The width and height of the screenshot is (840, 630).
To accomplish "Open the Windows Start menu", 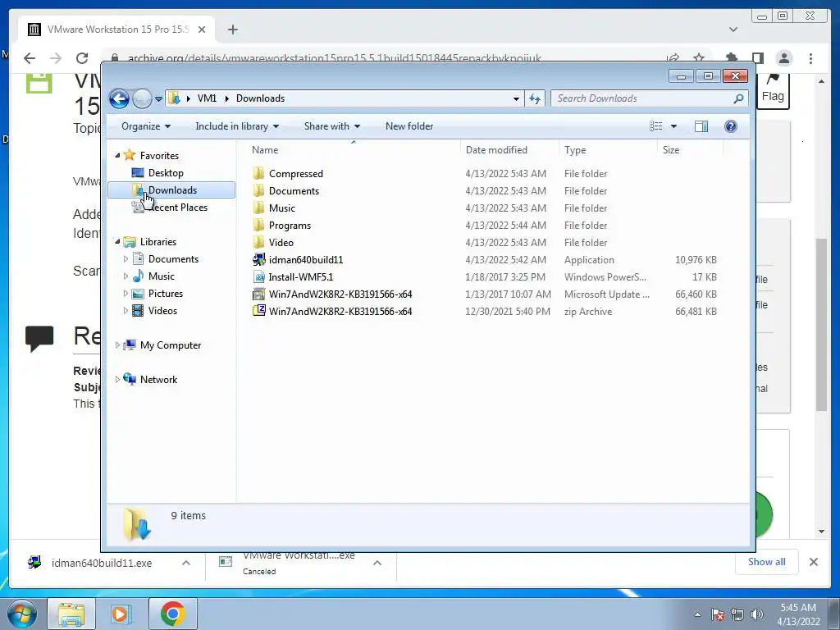I will (x=22, y=614).
